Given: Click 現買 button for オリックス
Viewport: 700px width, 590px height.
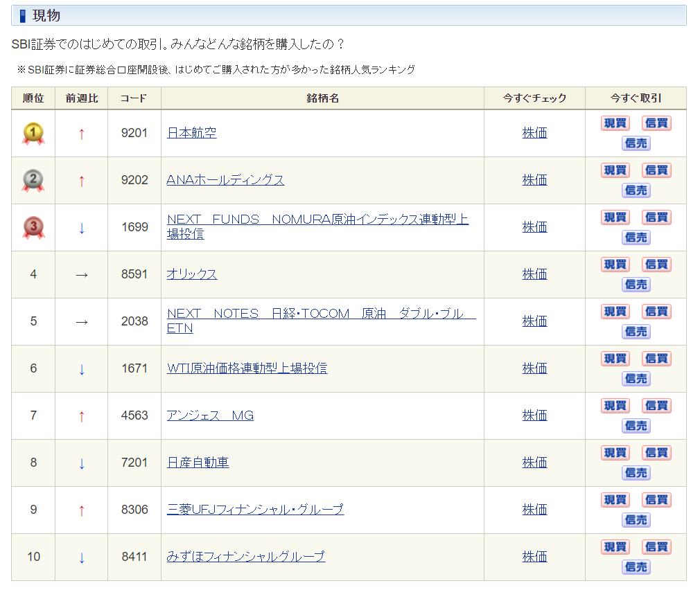Looking at the screenshot, I should (x=615, y=265).
